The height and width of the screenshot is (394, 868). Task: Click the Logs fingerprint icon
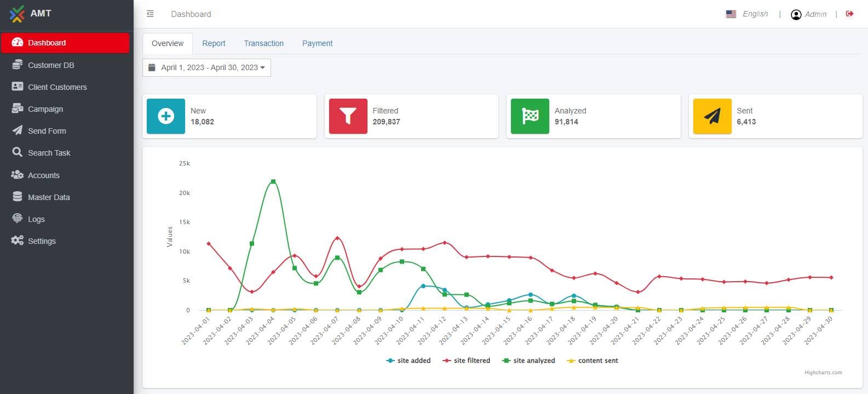(18, 219)
